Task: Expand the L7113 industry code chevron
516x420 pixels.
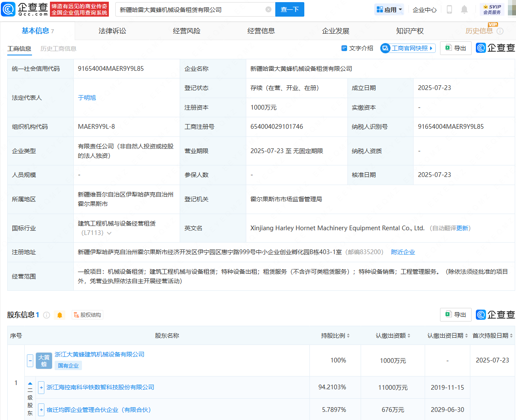Action: (x=109, y=233)
